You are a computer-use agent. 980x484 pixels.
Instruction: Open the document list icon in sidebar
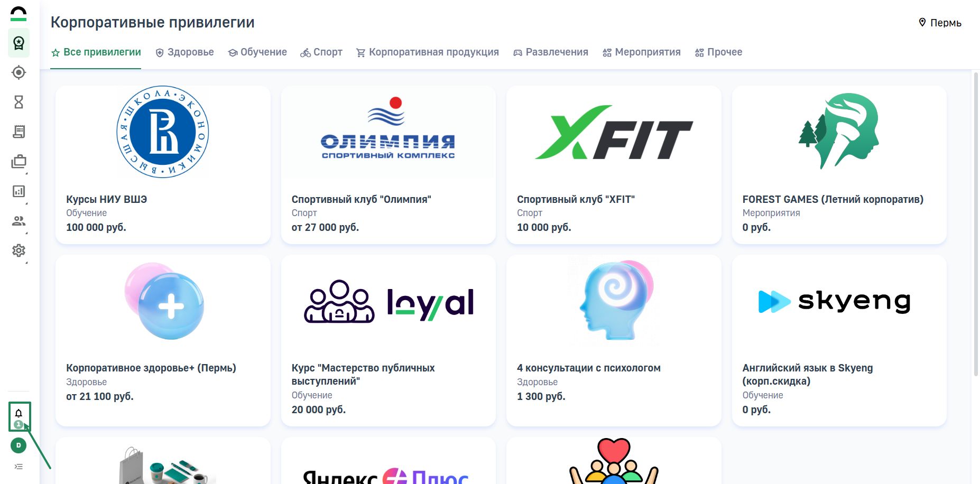19,132
